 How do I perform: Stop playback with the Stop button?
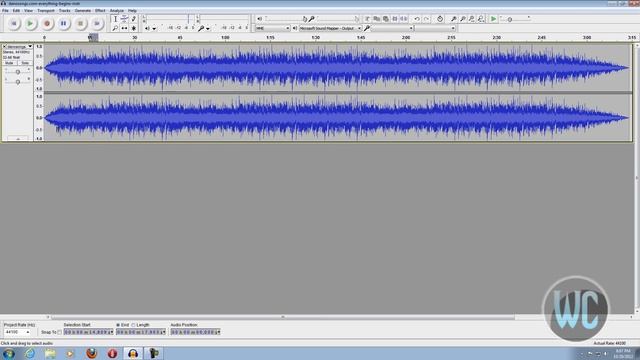[80, 24]
